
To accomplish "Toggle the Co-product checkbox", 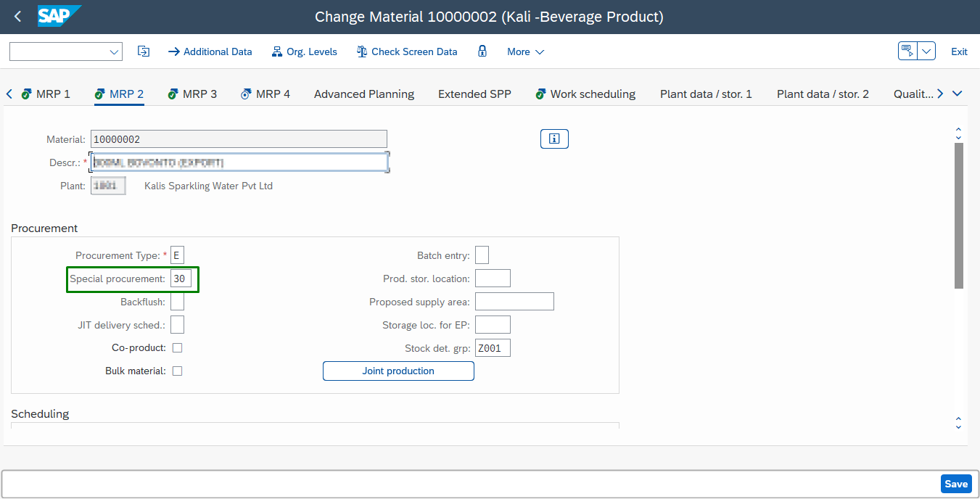I will 177,348.
